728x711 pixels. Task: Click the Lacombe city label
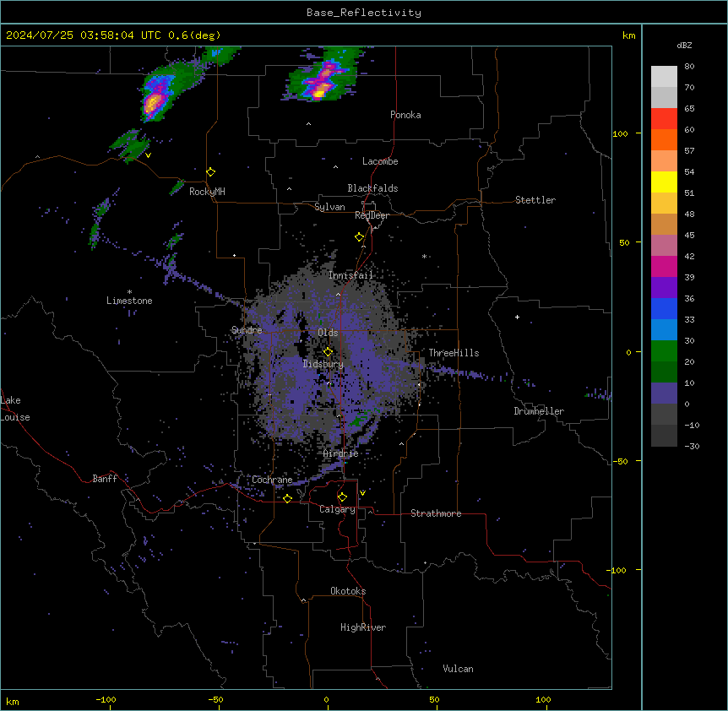(x=380, y=161)
